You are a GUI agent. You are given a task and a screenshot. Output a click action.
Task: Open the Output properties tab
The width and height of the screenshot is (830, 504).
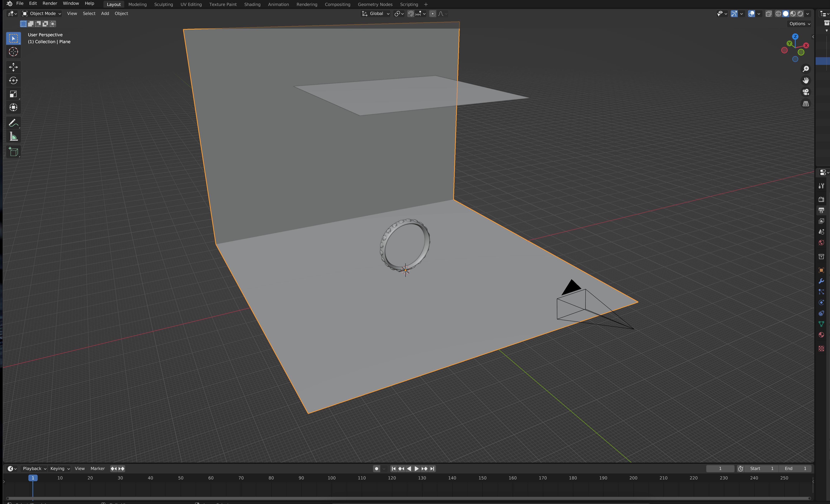pos(821,210)
